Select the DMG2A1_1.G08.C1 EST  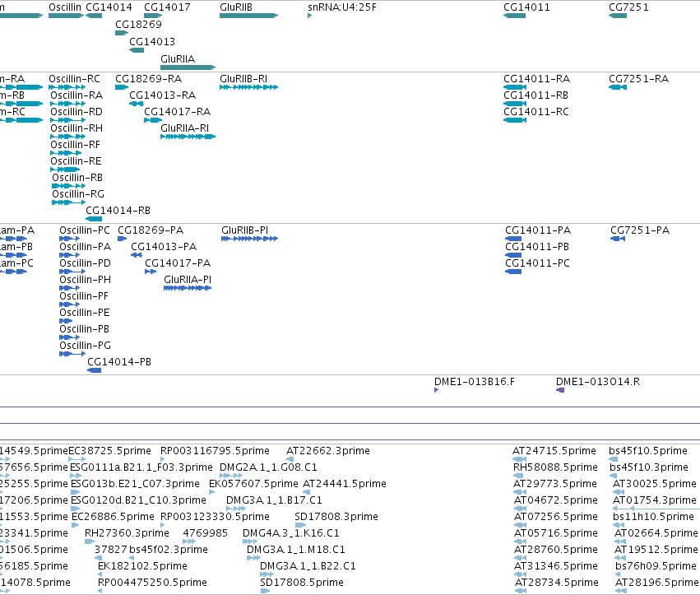pos(268,467)
